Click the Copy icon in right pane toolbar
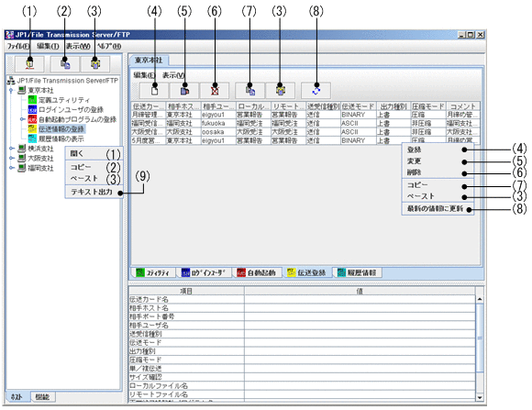The height and width of the screenshot is (410, 532). tap(250, 90)
